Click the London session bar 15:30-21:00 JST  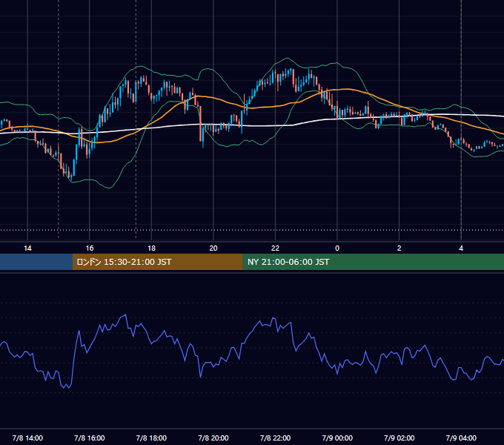tap(157, 262)
